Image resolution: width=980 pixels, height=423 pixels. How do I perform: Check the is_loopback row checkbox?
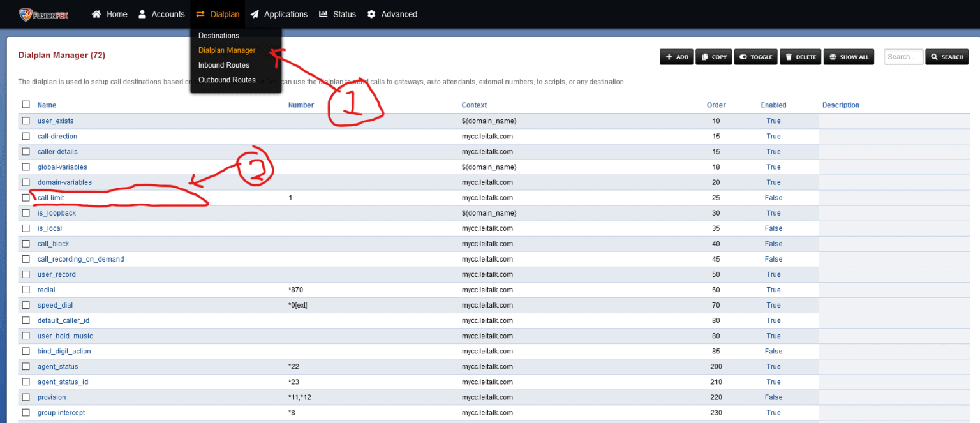click(26, 213)
